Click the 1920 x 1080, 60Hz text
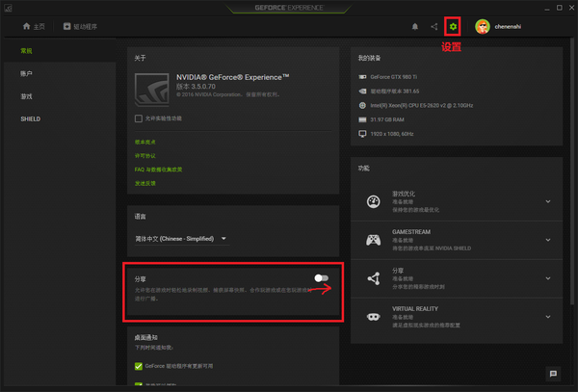 coord(392,134)
